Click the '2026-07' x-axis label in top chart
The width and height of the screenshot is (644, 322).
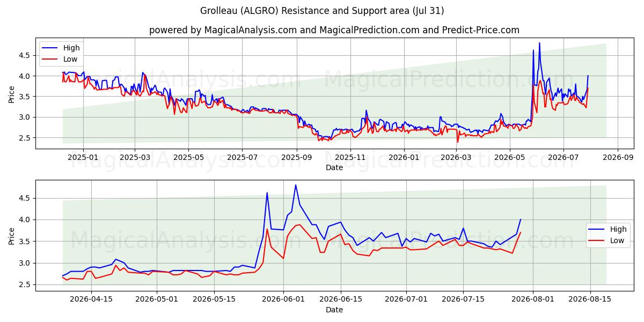tap(562, 157)
